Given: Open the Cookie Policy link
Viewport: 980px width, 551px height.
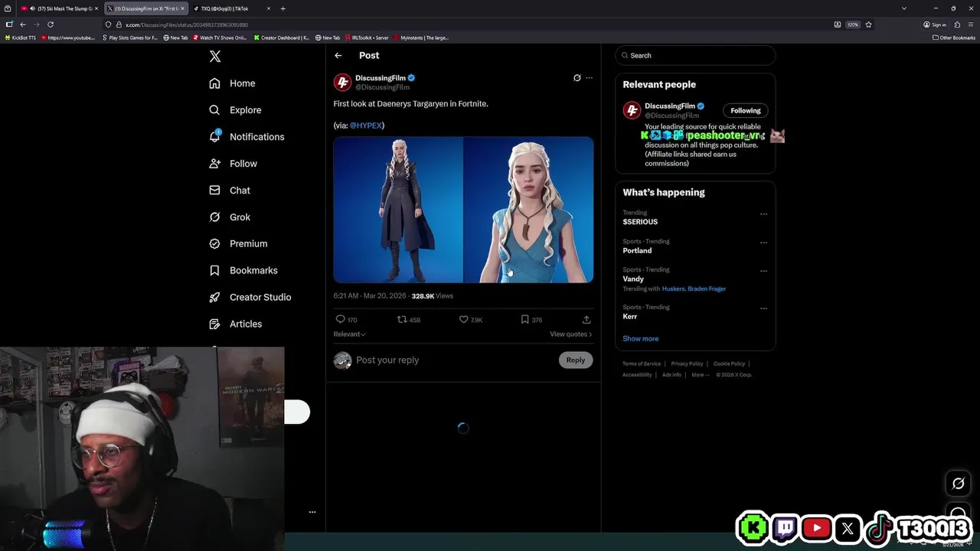Looking at the screenshot, I should pyautogui.click(x=729, y=364).
